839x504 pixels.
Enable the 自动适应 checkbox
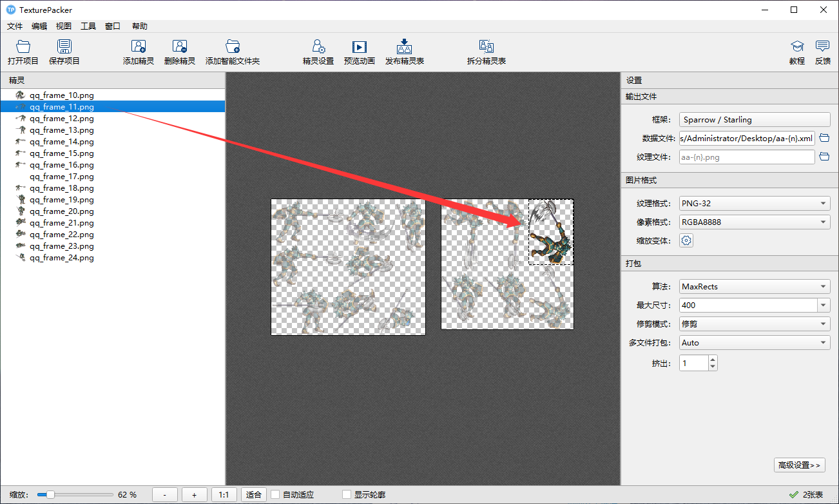tap(276, 495)
